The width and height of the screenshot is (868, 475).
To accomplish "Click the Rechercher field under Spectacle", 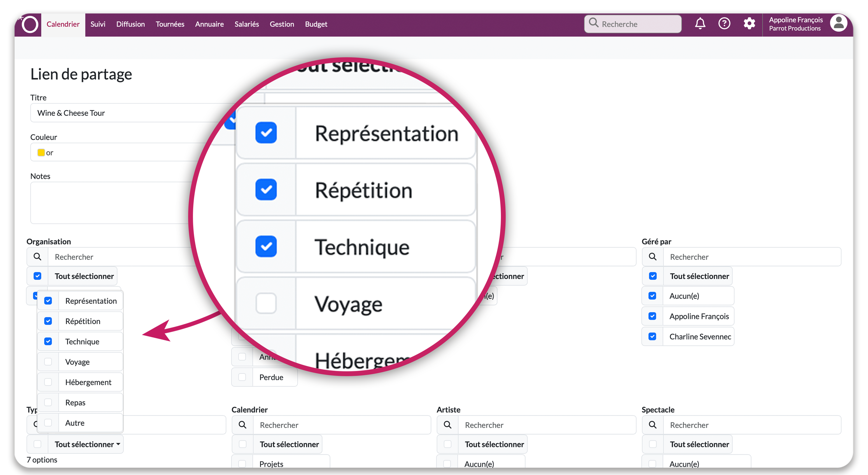I will [x=752, y=425].
